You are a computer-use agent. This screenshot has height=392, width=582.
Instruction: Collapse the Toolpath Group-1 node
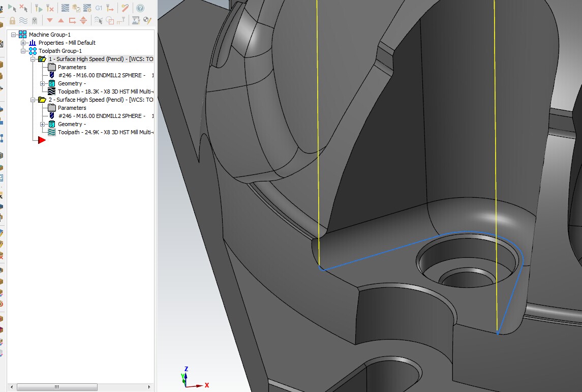click(x=23, y=51)
